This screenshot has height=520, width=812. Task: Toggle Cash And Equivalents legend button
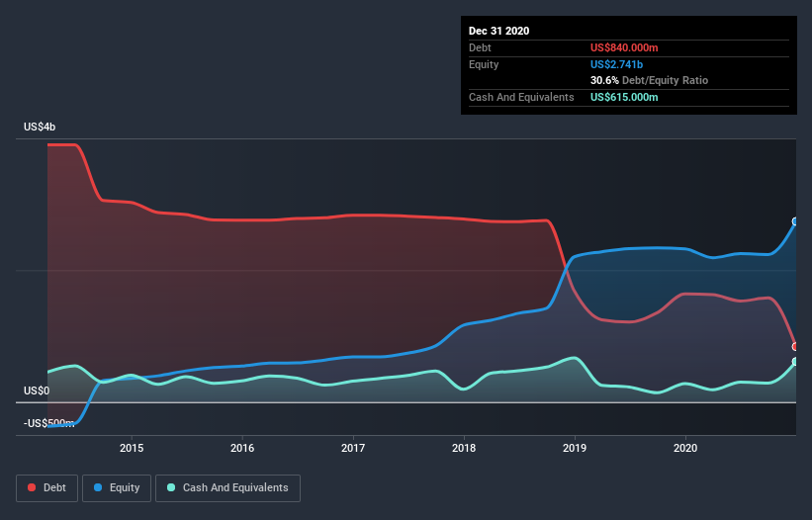(227, 488)
